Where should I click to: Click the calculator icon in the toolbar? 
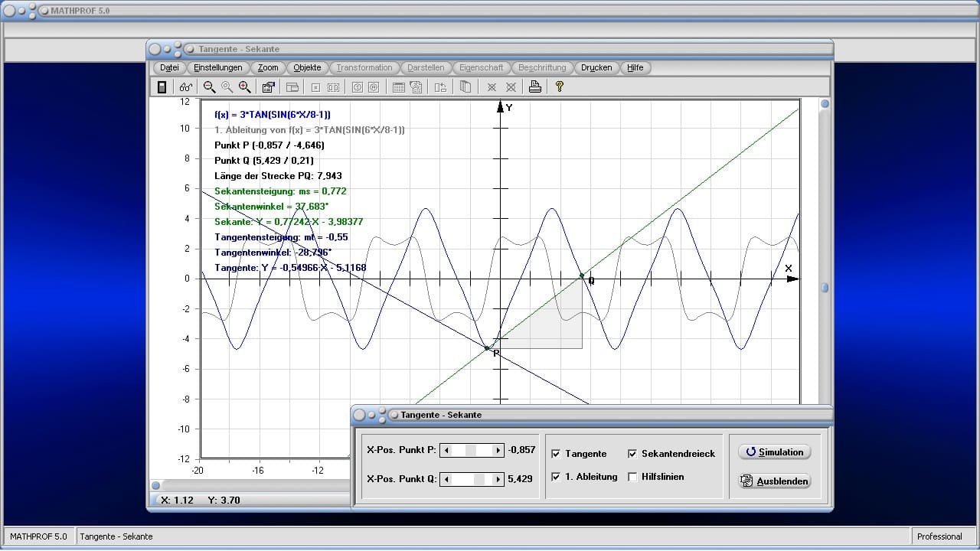click(162, 87)
